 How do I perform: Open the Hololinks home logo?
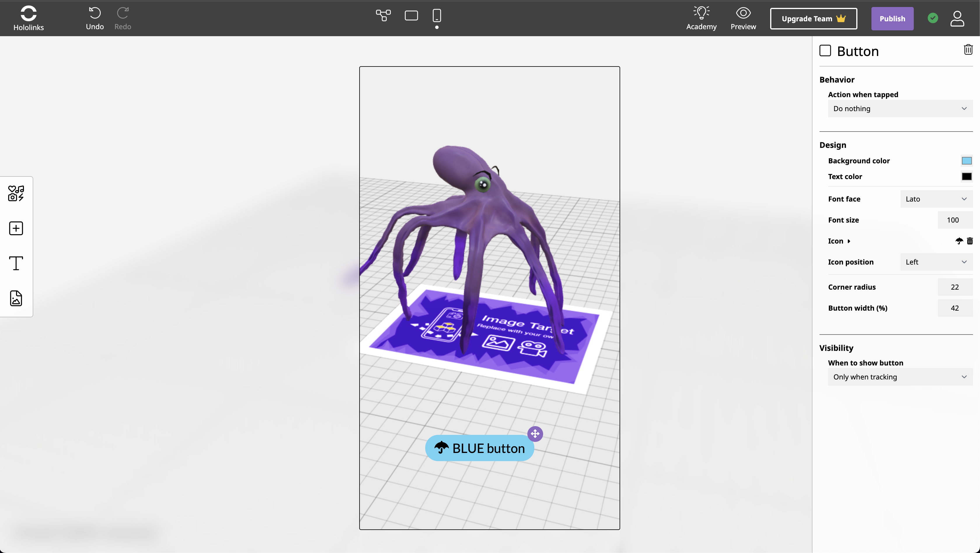pos(29,18)
